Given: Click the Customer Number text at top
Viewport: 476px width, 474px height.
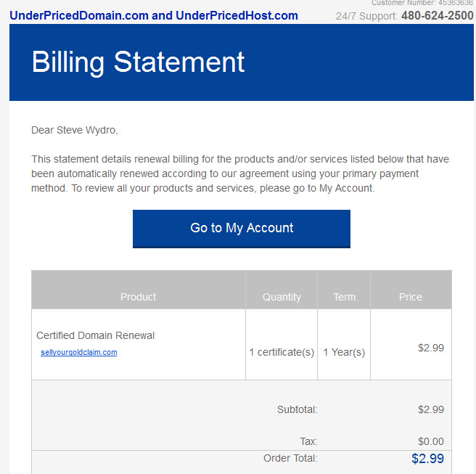Looking at the screenshot, I should point(422,3).
